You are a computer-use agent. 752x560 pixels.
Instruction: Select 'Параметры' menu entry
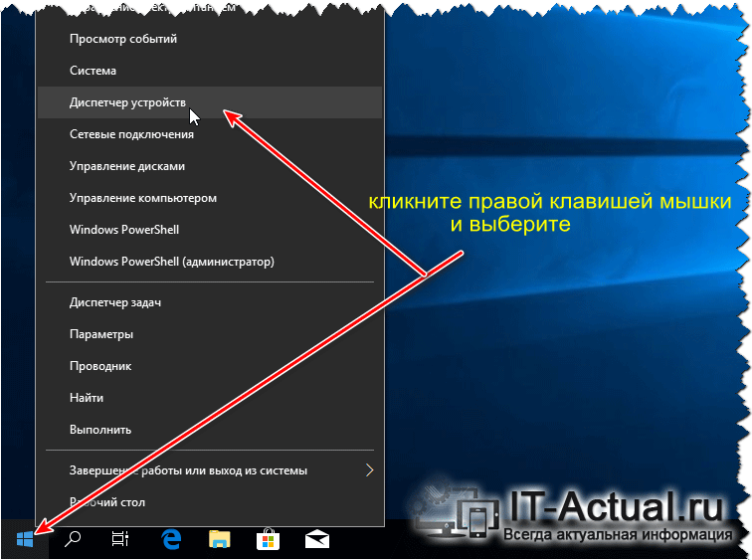tap(210, 334)
